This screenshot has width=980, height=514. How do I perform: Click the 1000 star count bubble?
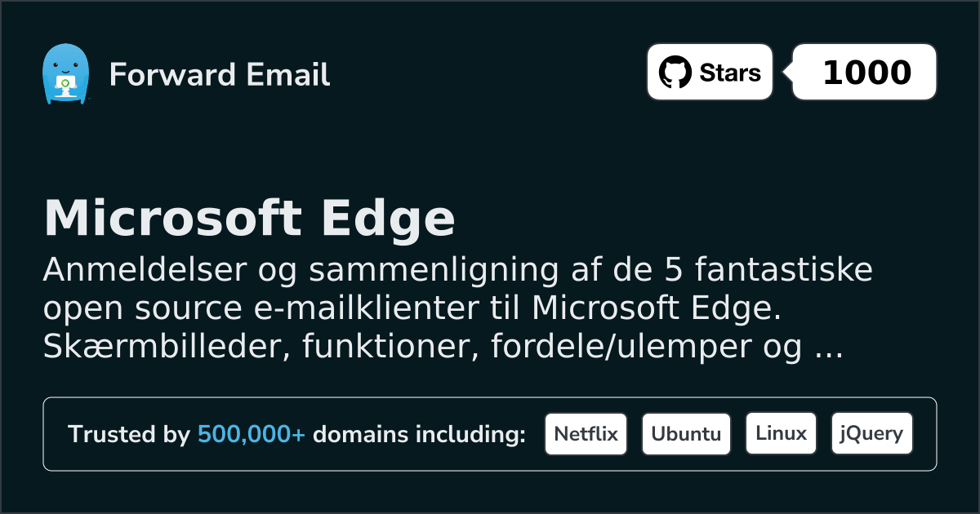pyautogui.click(x=866, y=73)
